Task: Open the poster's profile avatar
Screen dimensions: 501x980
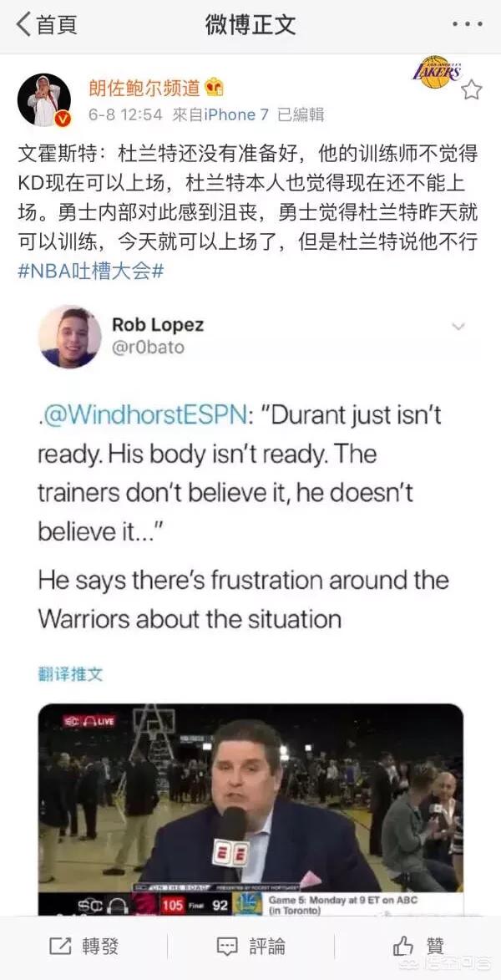Action: tap(43, 100)
